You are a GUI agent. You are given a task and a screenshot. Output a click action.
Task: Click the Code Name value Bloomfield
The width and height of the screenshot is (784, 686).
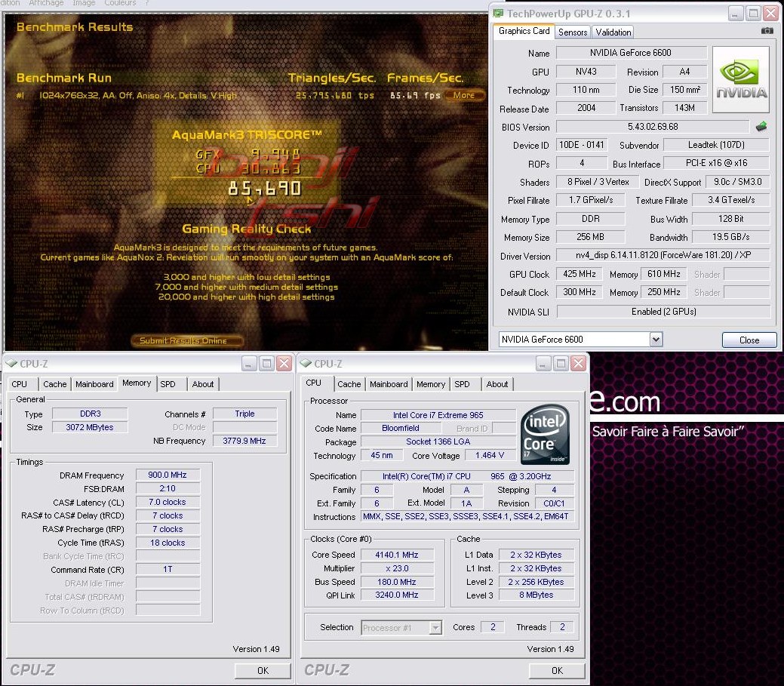[x=401, y=428]
